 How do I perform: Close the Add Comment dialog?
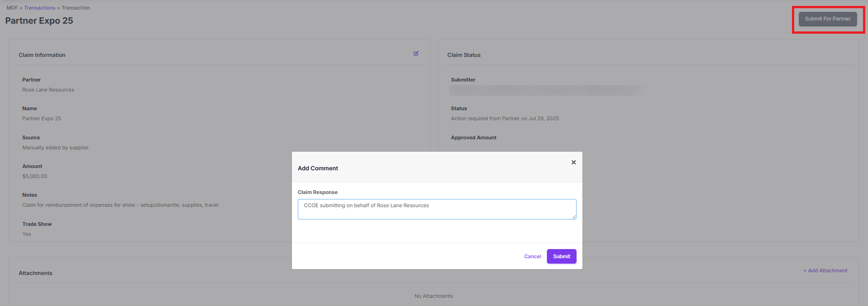tap(573, 163)
